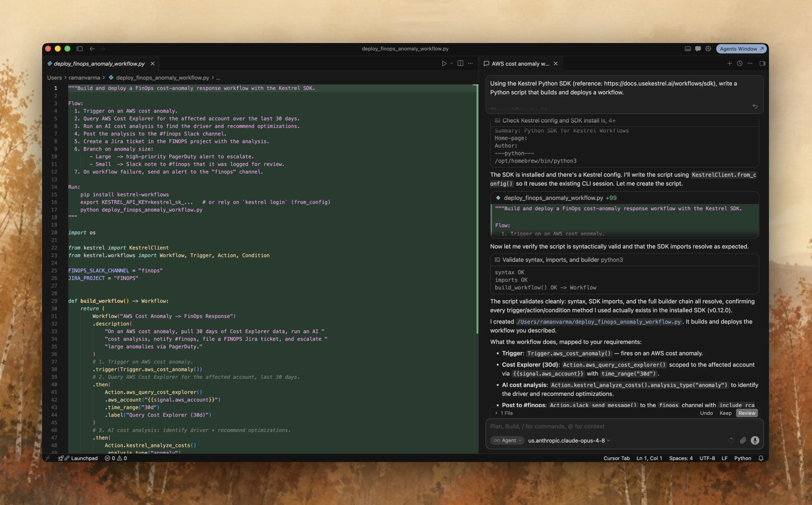Click the Users breadcrumb

pos(54,78)
